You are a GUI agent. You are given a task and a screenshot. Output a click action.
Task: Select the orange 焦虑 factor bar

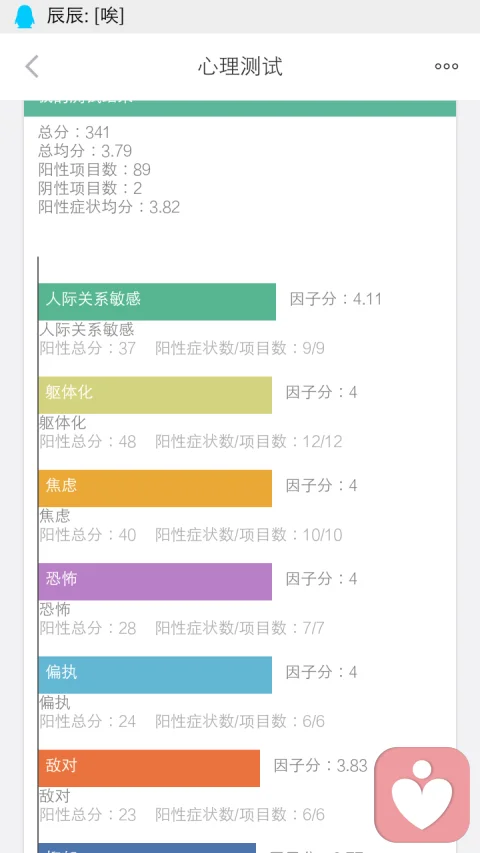coord(155,488)
